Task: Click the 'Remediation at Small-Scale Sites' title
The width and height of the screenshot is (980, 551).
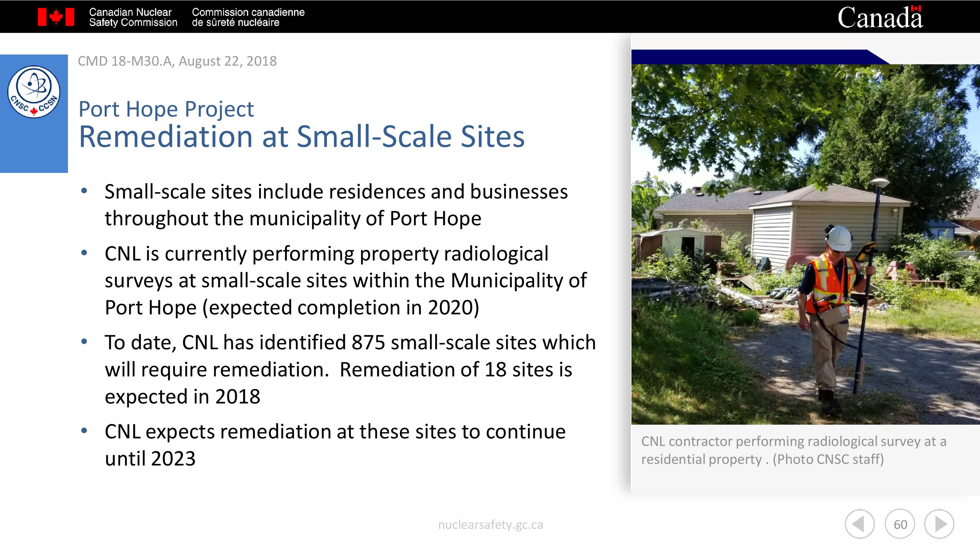Action: point(302,136)
